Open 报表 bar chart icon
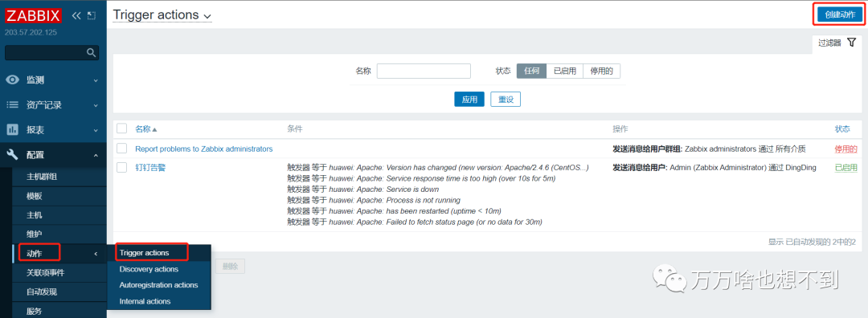 click(x=12, y=130)
